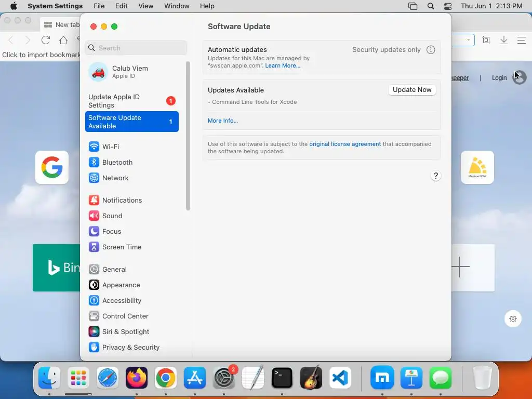Open Visual Studio Code from Dock
This screenshot has width=532, height=399.
click(340, 378)
